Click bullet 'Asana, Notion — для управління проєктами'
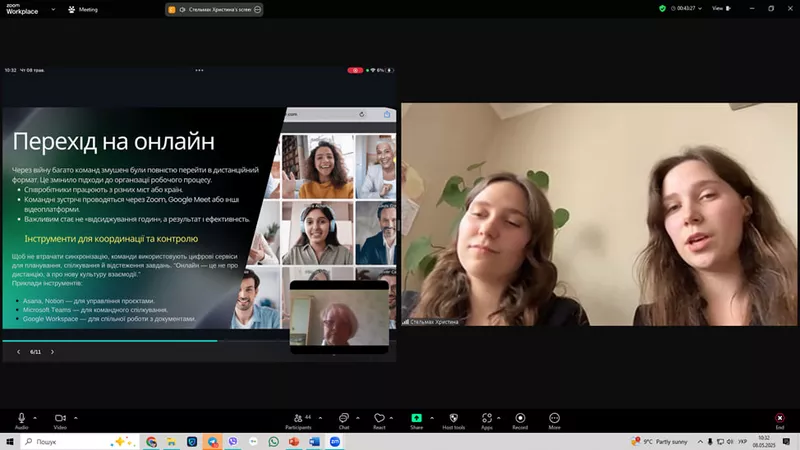800x450 pixels. pyautogui.click(x=89, y=301)
